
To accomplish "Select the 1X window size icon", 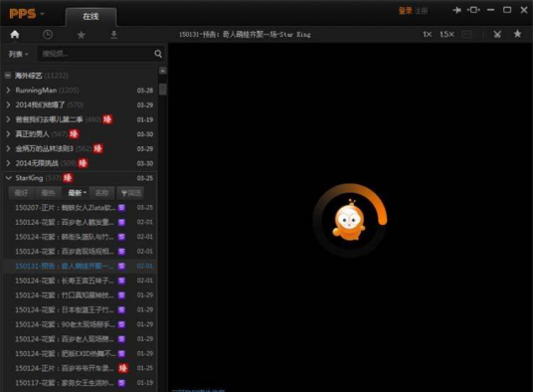I will click(x=428, y=35).
